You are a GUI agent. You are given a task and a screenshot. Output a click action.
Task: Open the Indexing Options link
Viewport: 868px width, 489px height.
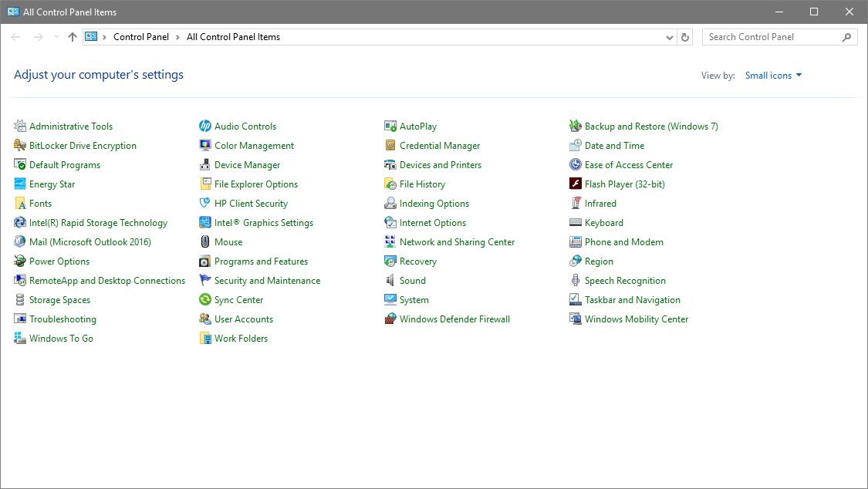pos(434,204)
